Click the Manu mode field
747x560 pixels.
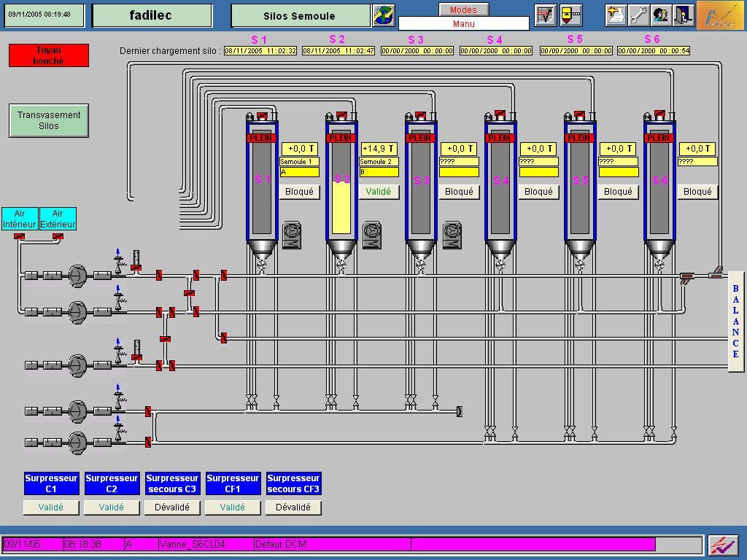tap(463, 24)
